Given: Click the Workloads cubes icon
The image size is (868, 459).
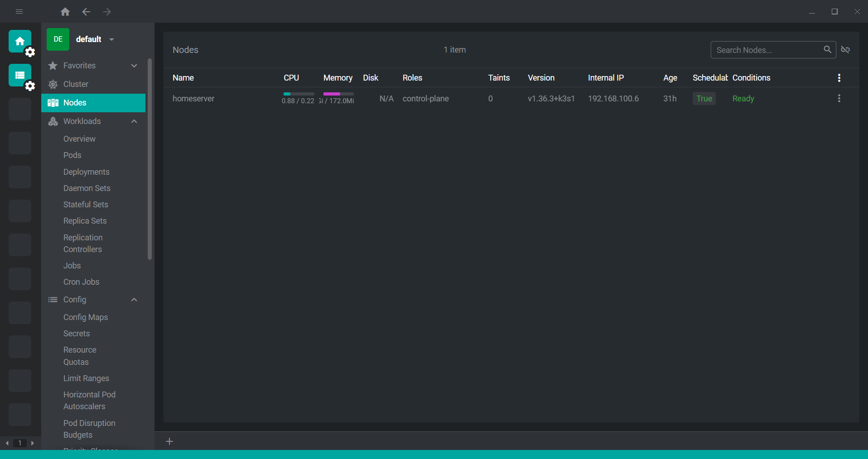Looking at the screenshot, I should pos(53,121).
